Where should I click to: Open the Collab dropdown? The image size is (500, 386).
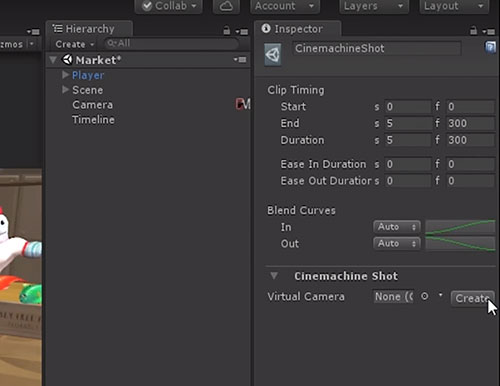point(169,6)
